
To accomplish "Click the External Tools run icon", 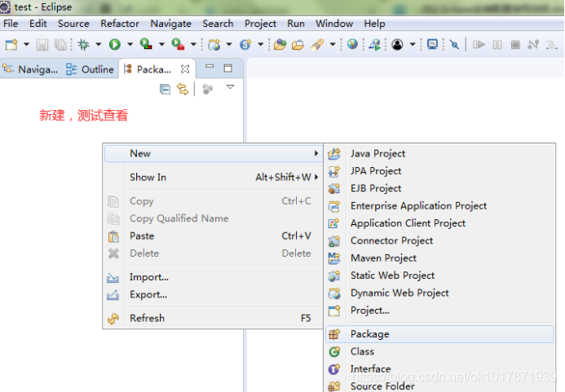I will [x=178, y=44].
